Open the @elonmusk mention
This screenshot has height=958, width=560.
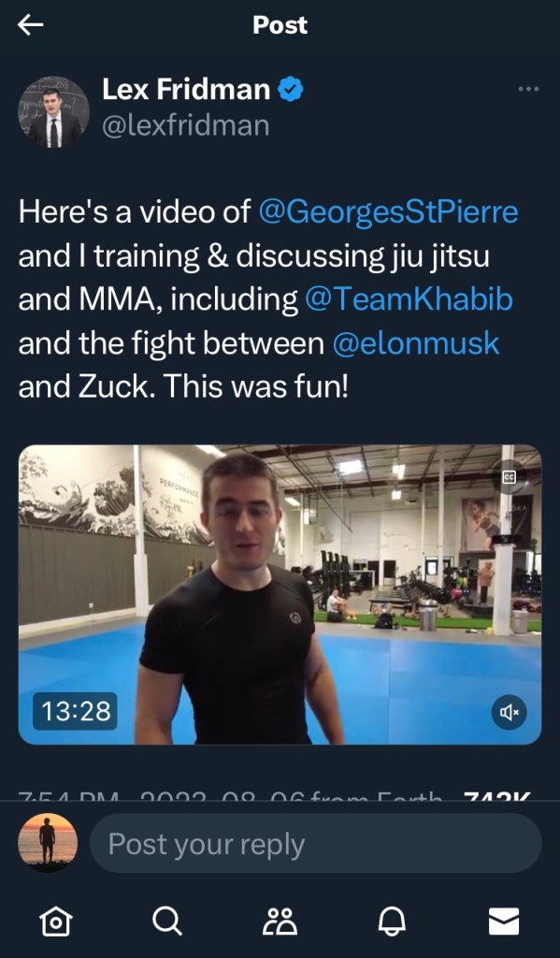416,343
